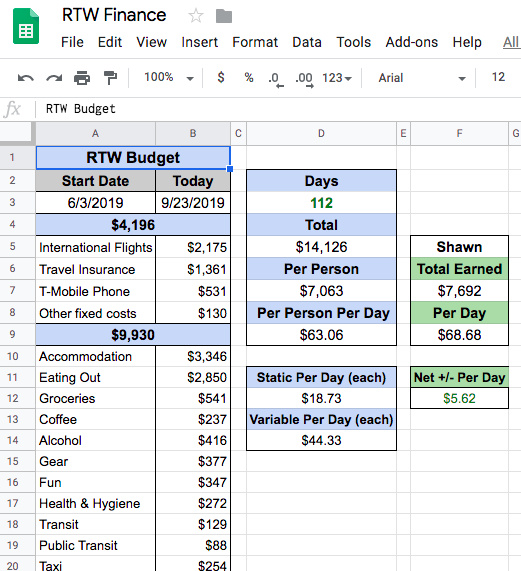Open the Add-ons menu

point(411,42)
